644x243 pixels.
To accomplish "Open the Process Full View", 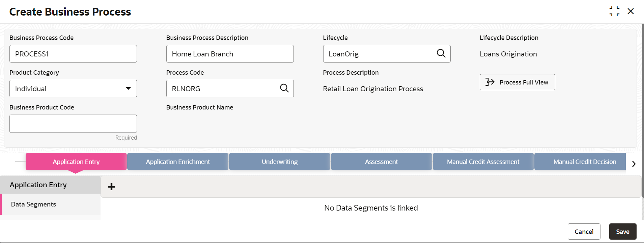I will (x=517, y=82).
